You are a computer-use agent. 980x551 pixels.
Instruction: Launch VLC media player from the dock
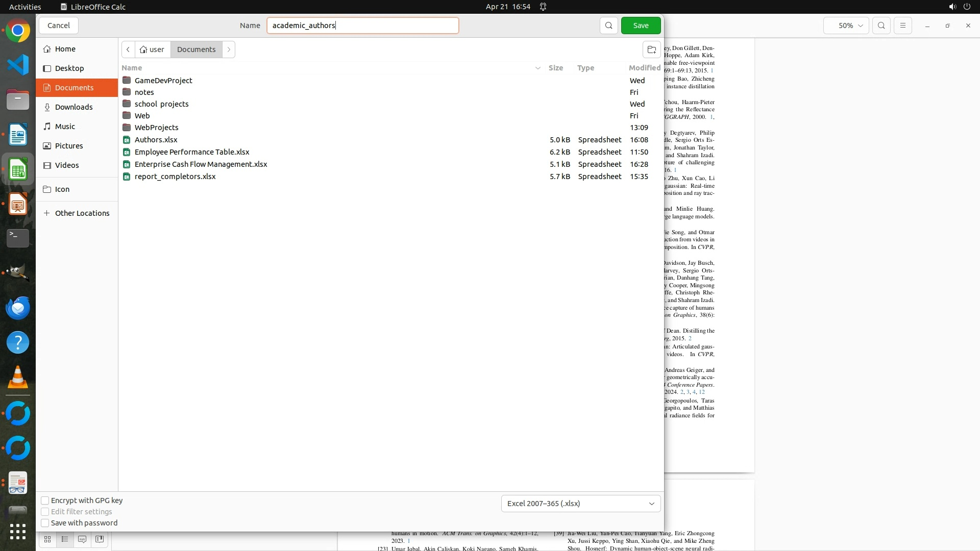point(18,378)
